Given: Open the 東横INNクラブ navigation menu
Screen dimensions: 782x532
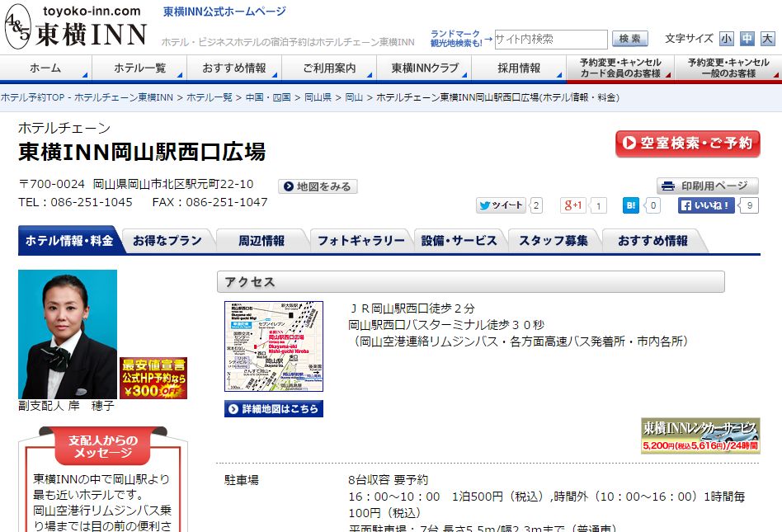Looking at the screenshot, I should click(424, 68).
